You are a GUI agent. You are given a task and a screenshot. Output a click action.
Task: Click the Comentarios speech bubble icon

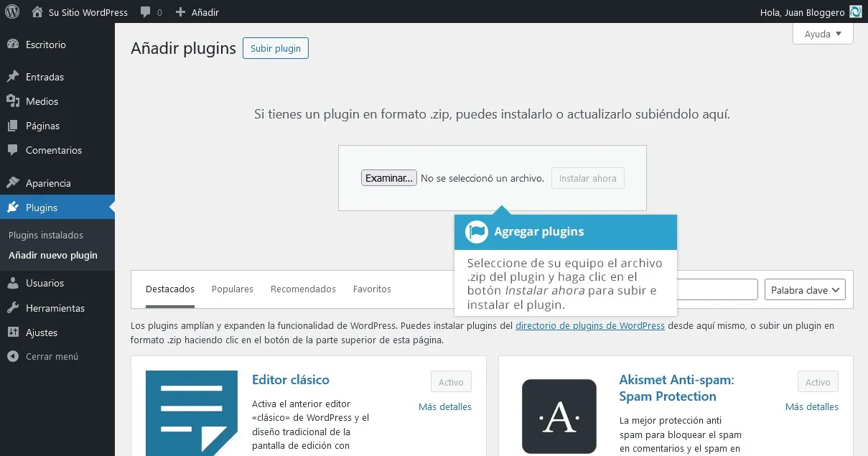[13, 150]
